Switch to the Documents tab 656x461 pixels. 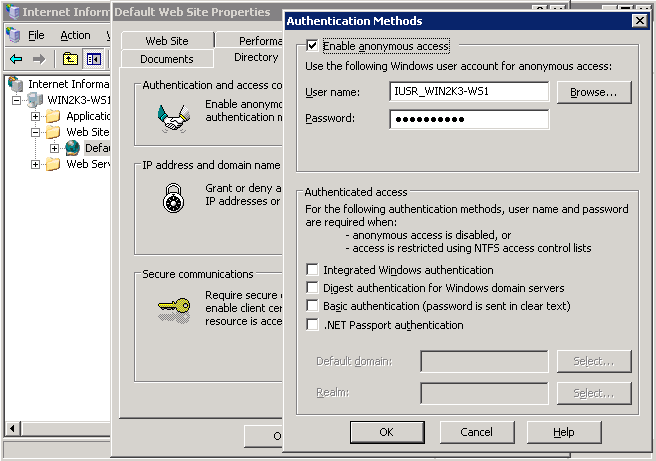(166, 59)
